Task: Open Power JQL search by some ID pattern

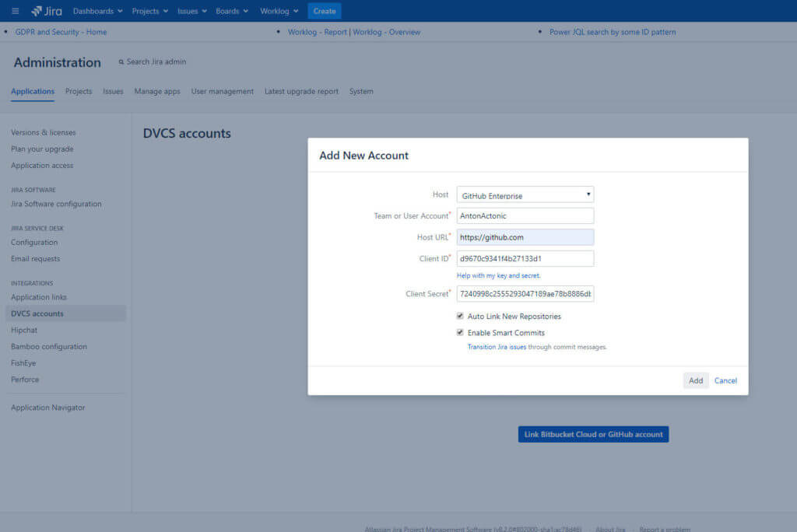Action: click(613, 32)
